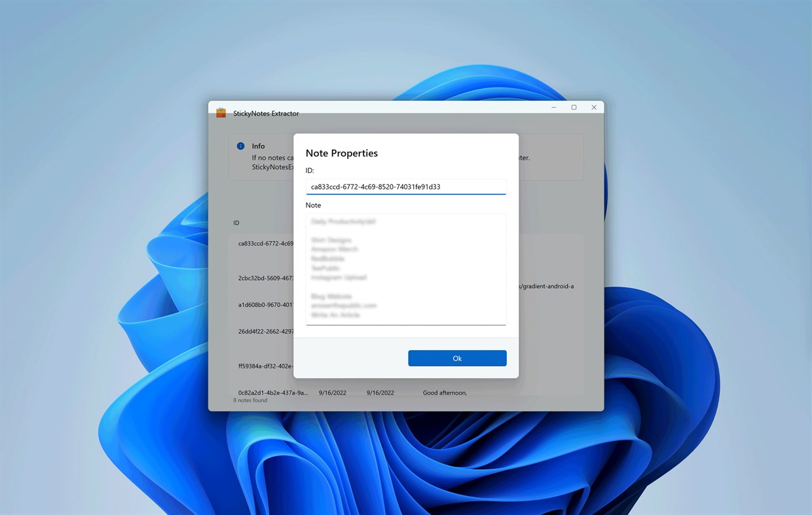Click the ID column header
This screenshot has height=515, width=812.
click(x=236, y=222)
